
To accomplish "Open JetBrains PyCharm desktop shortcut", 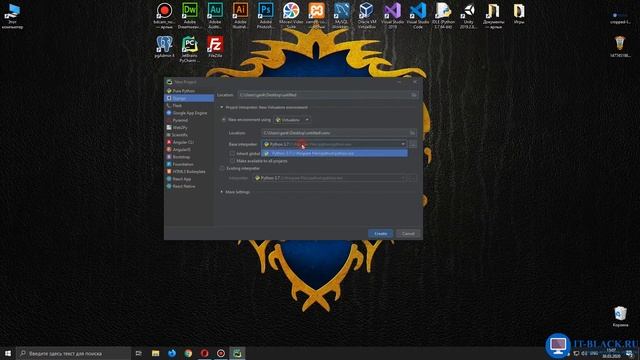I will coord(190,49).
